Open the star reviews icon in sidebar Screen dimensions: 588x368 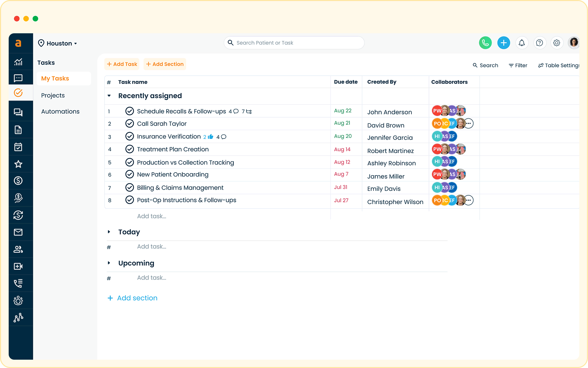click(18, 164)
